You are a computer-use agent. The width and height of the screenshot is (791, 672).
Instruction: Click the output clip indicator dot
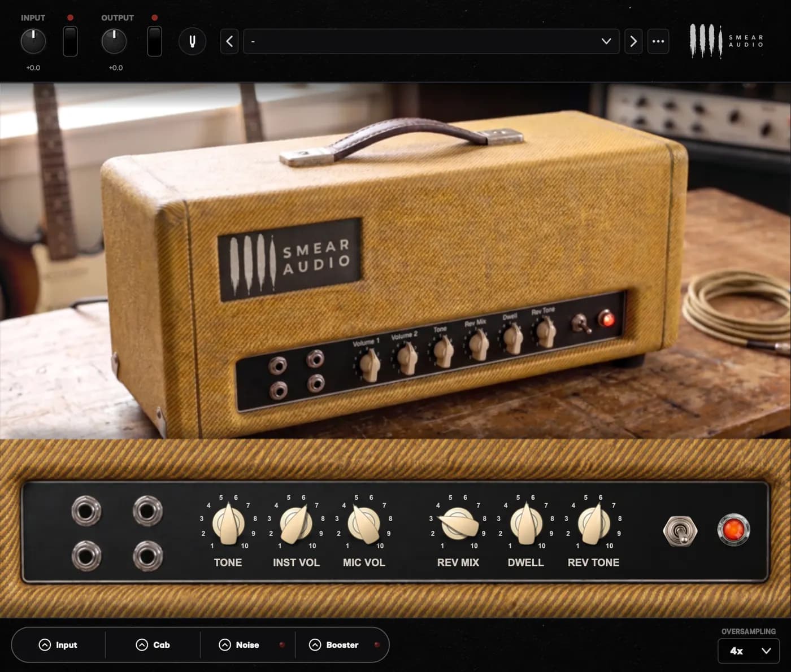[x=154, y=18]
